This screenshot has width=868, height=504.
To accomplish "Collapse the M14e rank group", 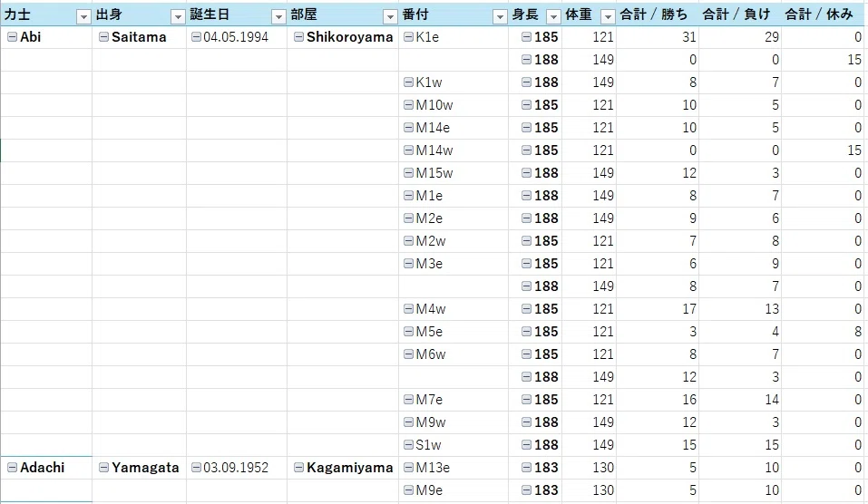I will [408, 128].
